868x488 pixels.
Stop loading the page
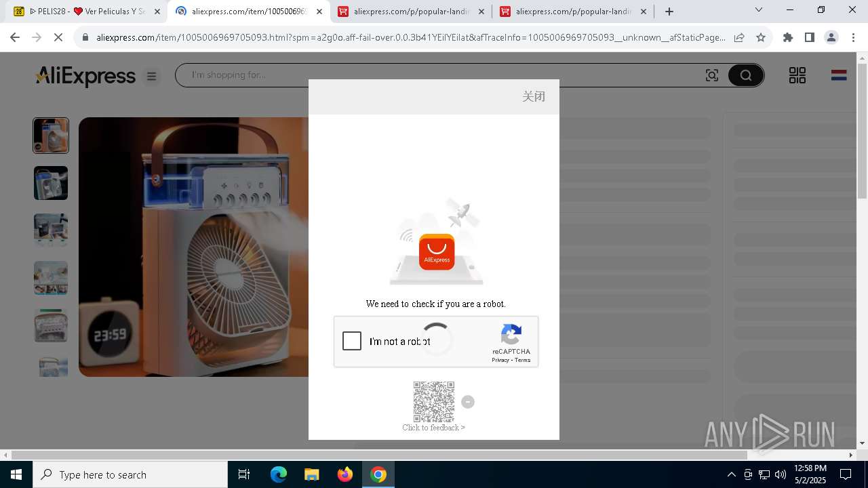(x=58, y=37)
